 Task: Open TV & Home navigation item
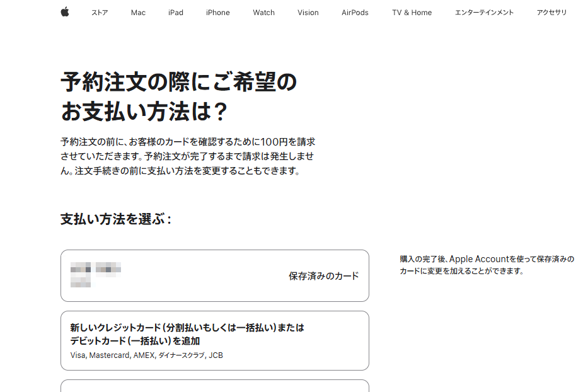(x=412, y=13)
